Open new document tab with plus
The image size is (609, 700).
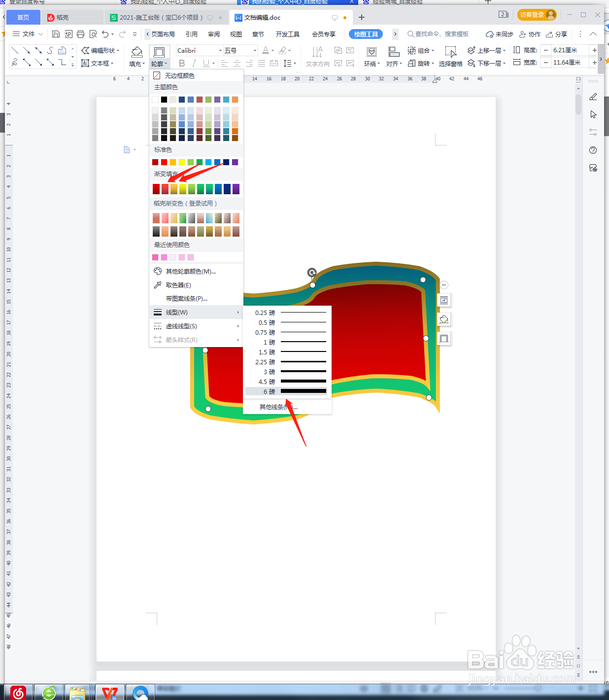(362, 17)
